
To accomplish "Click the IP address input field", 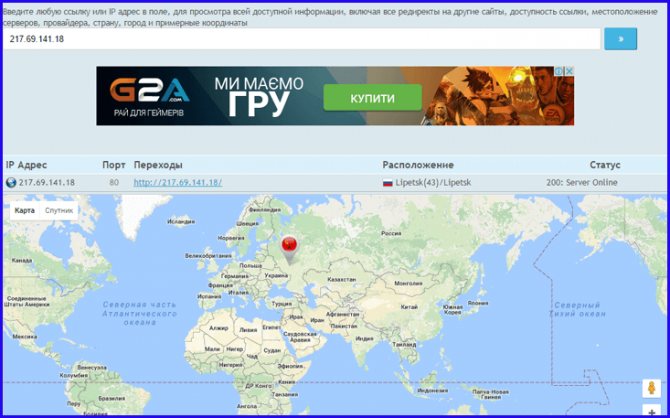I will point(302,39).
